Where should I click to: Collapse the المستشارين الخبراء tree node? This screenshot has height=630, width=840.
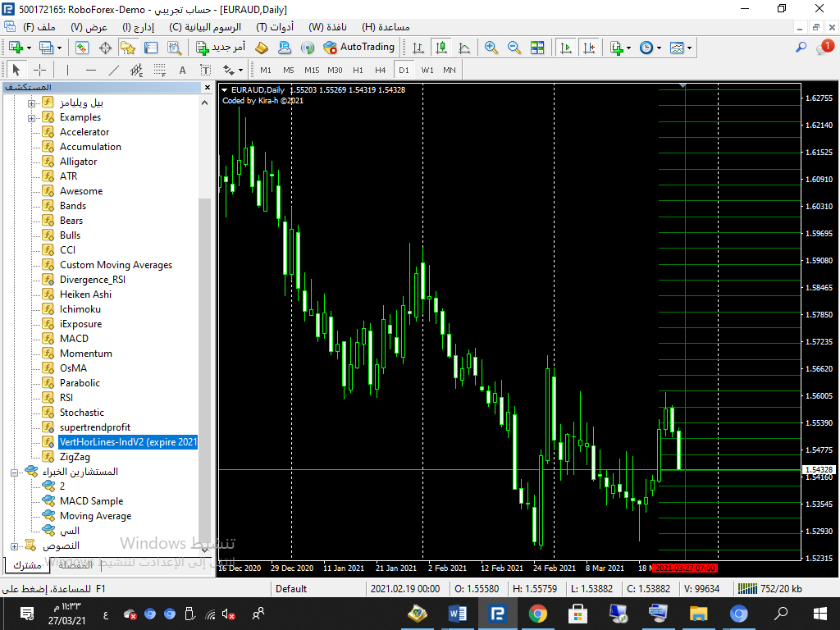(x=14, y=472)
